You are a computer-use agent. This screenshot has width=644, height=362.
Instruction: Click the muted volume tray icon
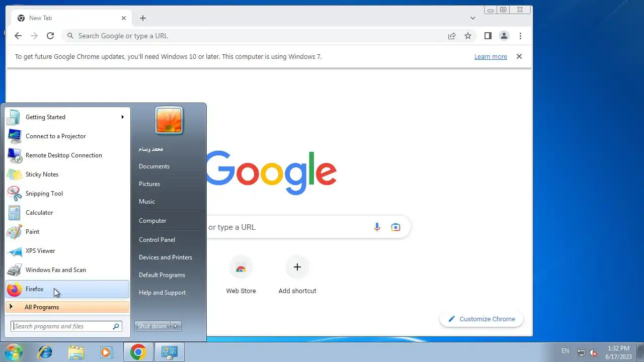point(594,352)
